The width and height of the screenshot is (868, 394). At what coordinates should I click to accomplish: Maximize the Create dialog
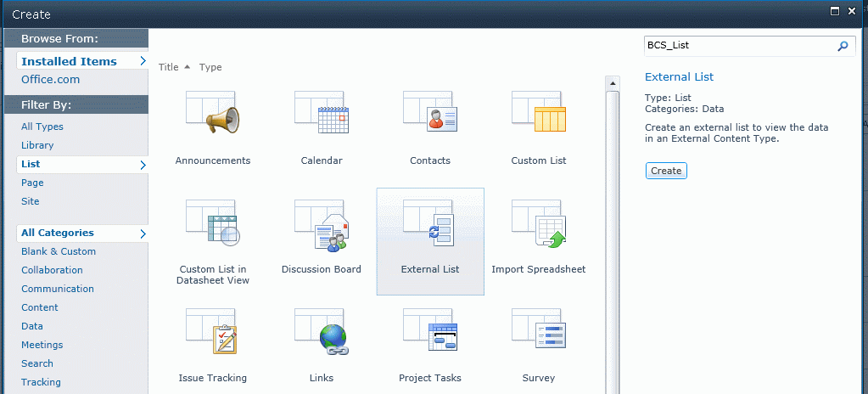coord(836,10)
